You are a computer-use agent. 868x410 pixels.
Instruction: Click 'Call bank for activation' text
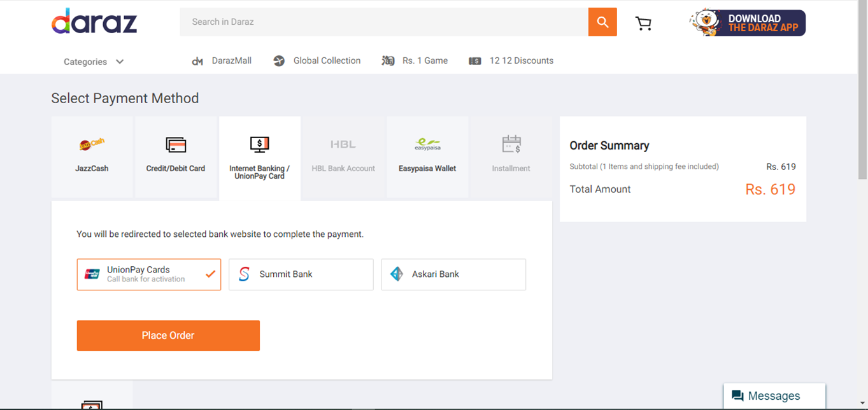(146, 279)
